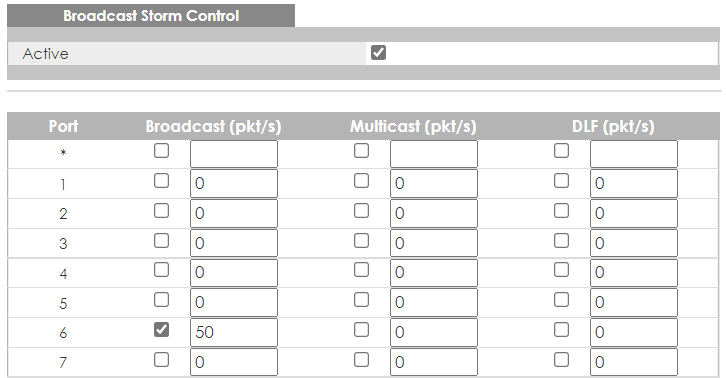Enable Multicast limit on port 3
This screenshot has width=726, height=378.
361,240
